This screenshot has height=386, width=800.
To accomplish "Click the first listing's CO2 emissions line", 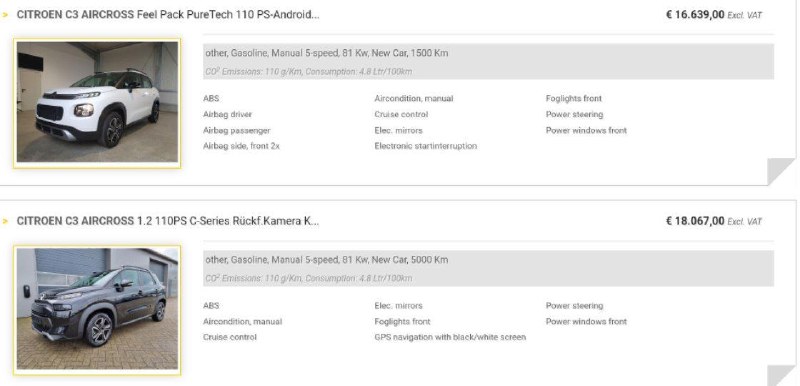I will click(309, 72).
